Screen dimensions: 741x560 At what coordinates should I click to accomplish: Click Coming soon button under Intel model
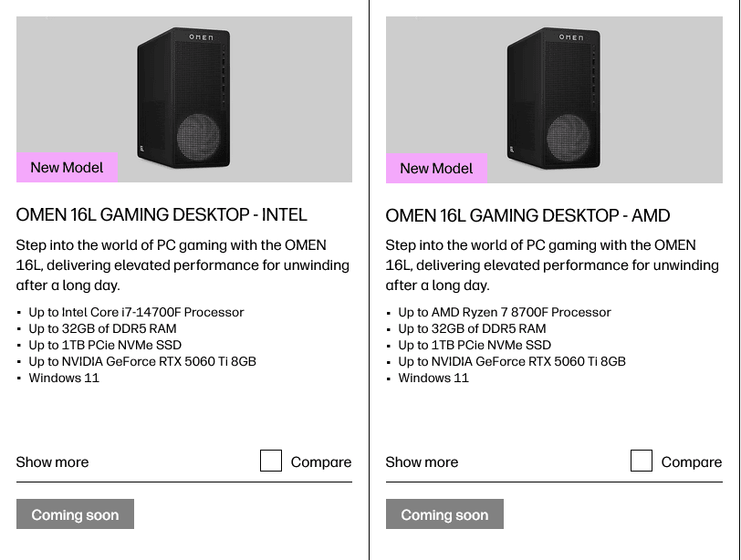(x=75, y=513)
